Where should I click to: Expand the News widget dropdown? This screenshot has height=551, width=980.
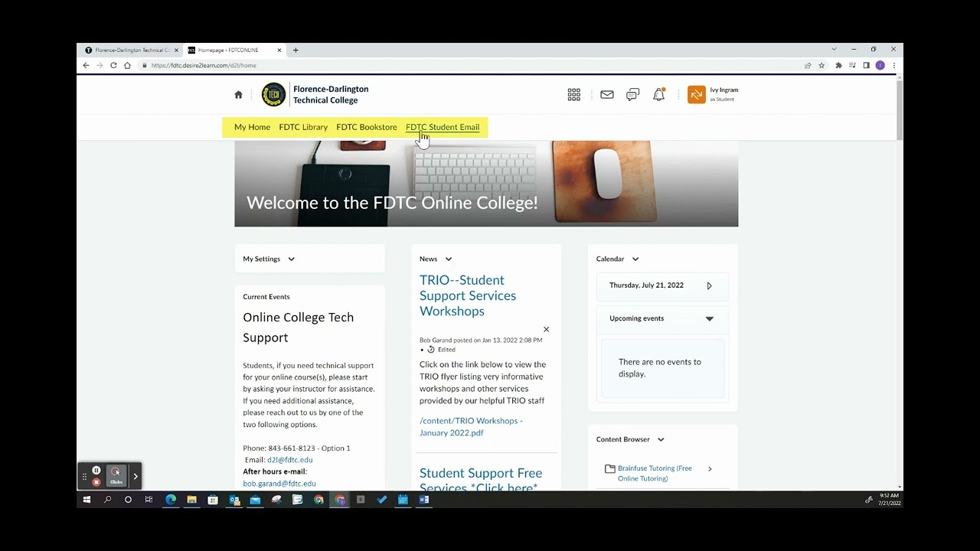(x=449, y=259)
